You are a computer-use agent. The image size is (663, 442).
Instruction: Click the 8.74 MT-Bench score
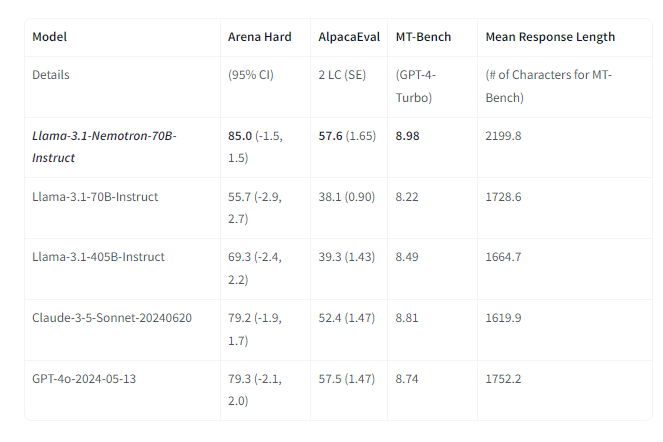pos(407,377)
